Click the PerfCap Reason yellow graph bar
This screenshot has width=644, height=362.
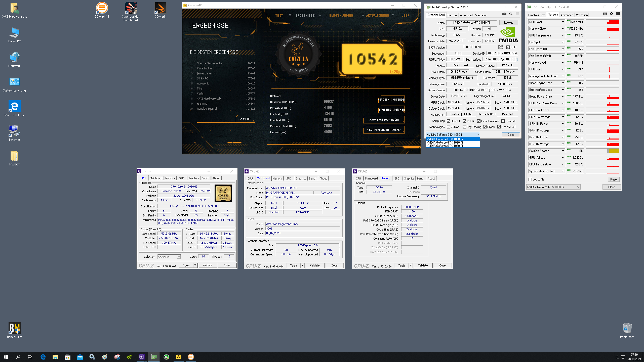pos(614,151)
